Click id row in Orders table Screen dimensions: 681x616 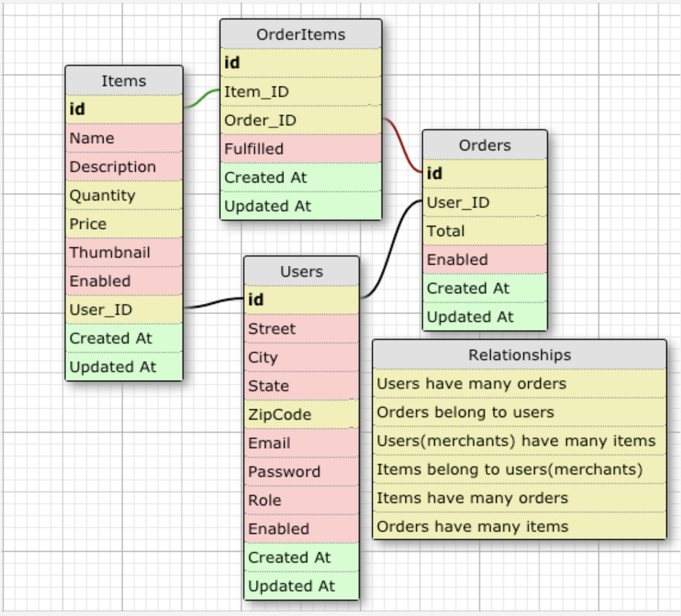click(485, 174)
